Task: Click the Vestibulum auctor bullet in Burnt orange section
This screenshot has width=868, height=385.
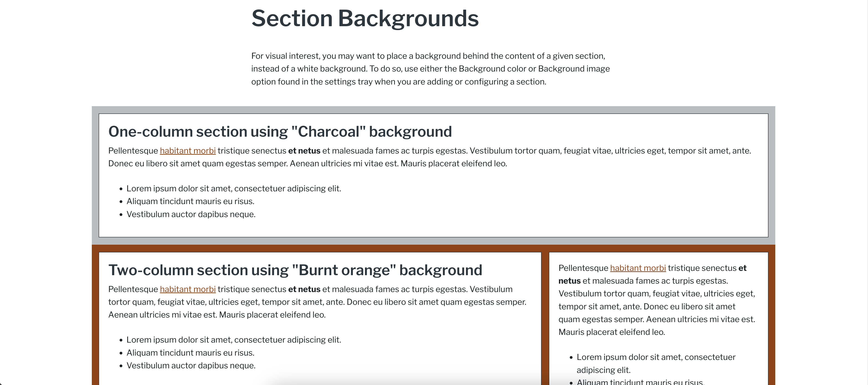Action: (x=191, y=365)
